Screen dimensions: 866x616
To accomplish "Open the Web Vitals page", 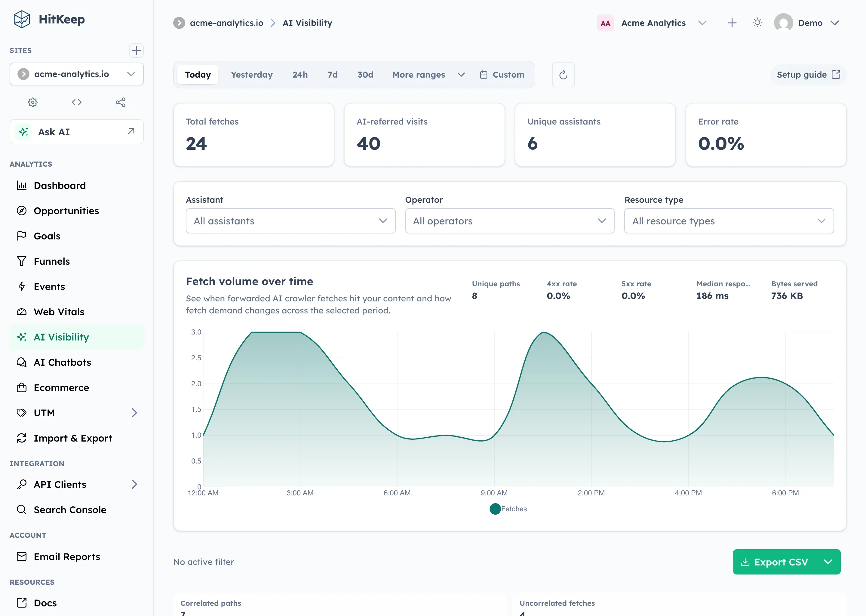I will (x=77, y=312).
